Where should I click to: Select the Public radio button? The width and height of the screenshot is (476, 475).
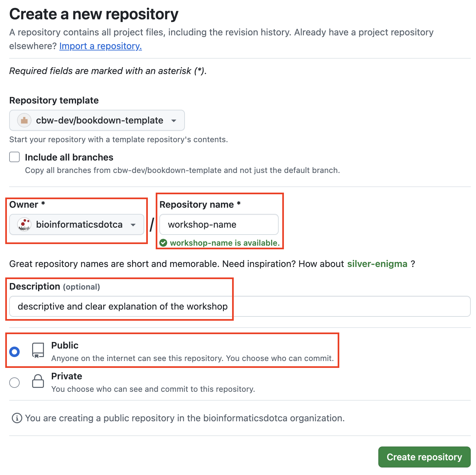pyautogui.click(x=14, y=351)
